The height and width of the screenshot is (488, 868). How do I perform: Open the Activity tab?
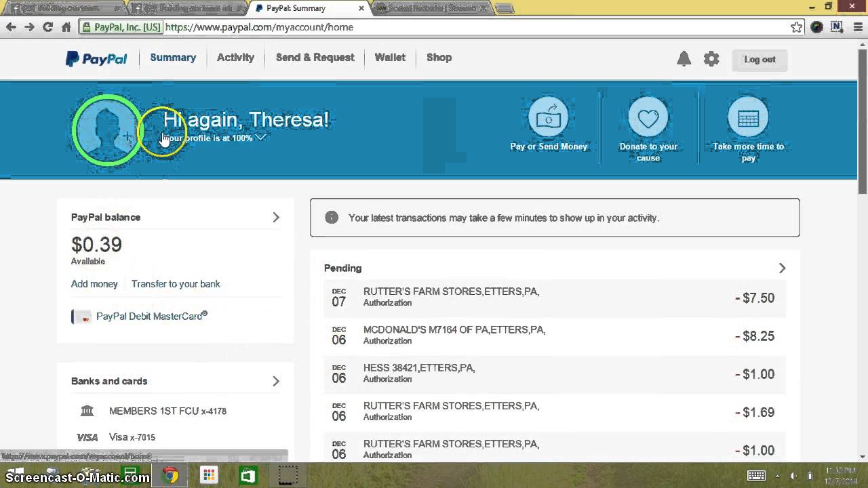[x=235, y=58]
